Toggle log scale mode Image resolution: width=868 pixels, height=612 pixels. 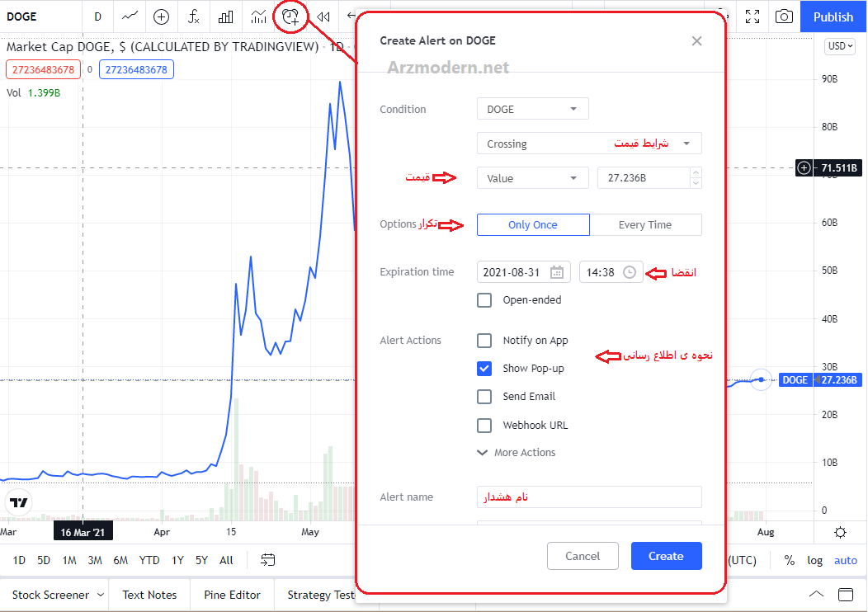point(815,560)
